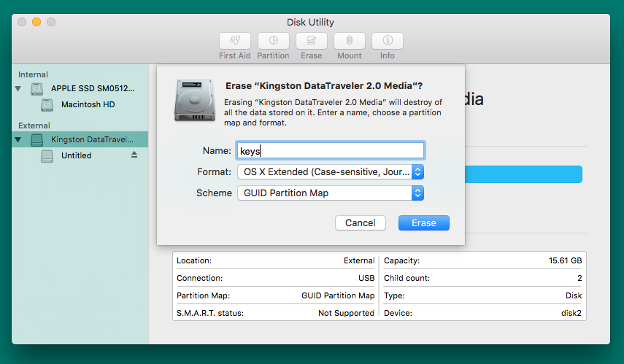The height and width of the screenshot is (364, 624).
Task: Click the First Aid stethoscope icon
Action: (235, 41)
